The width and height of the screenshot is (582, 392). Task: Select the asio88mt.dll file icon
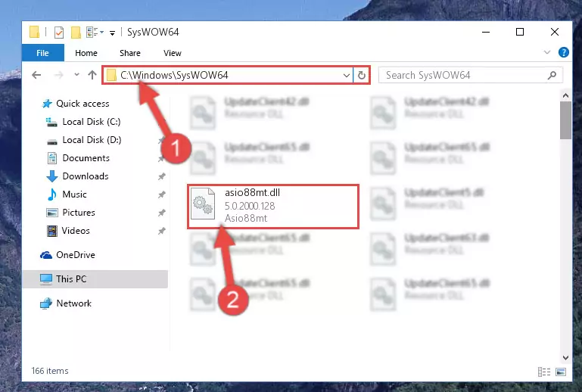(x=203, y=204)
